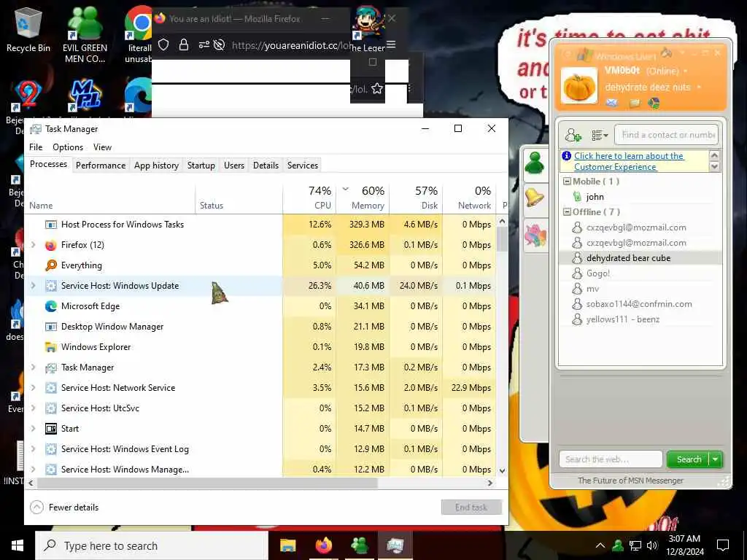Select Host Process for Windows Tasks icon

click(51, 225)
